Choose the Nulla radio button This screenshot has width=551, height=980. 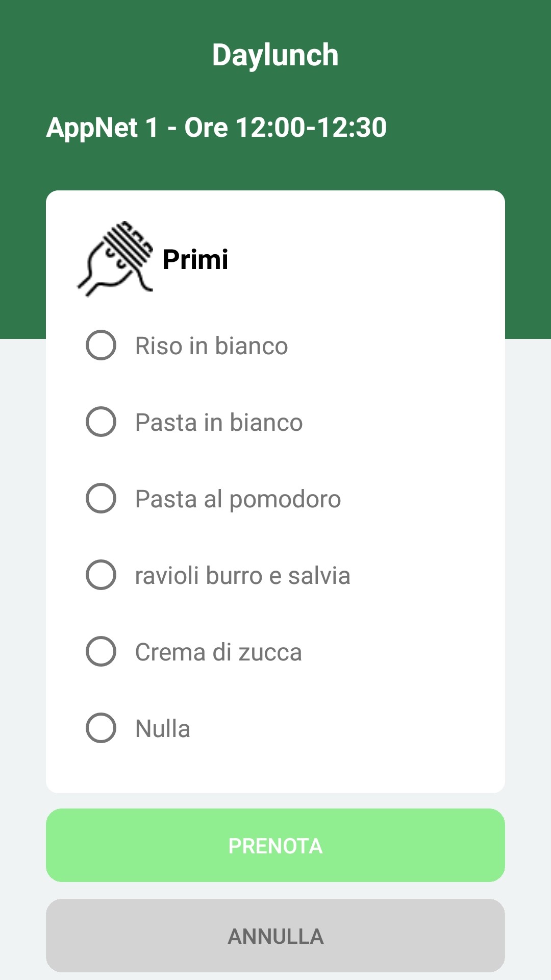pos(101,728)
